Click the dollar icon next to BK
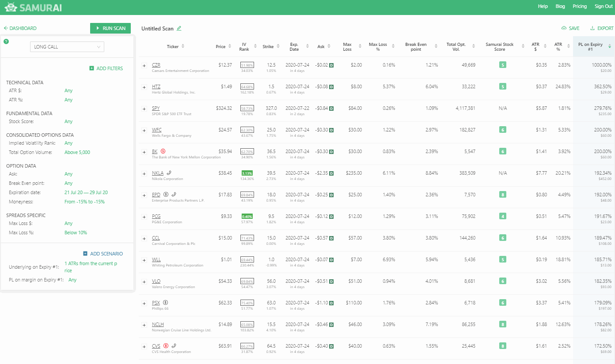615x364 pixels. pos(163,151)
